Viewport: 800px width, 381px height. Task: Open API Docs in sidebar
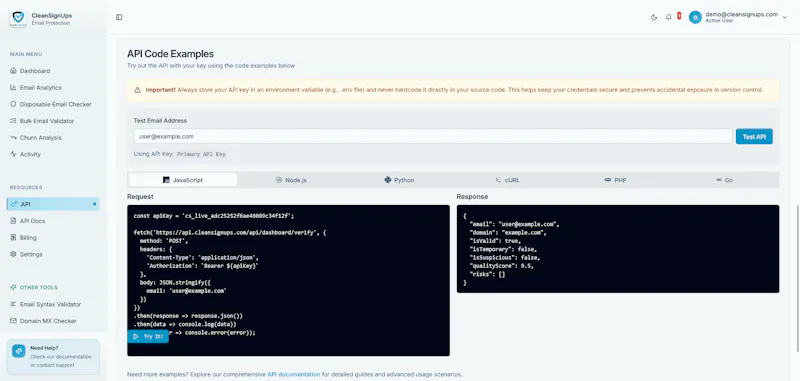click(53, 221)
